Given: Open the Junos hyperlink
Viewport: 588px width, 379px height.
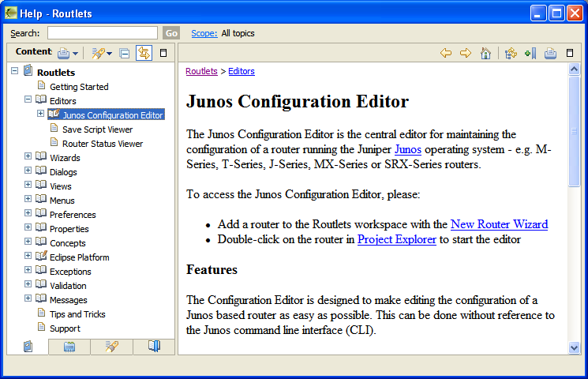Looking at the screenshot, I should coord(408,149).
